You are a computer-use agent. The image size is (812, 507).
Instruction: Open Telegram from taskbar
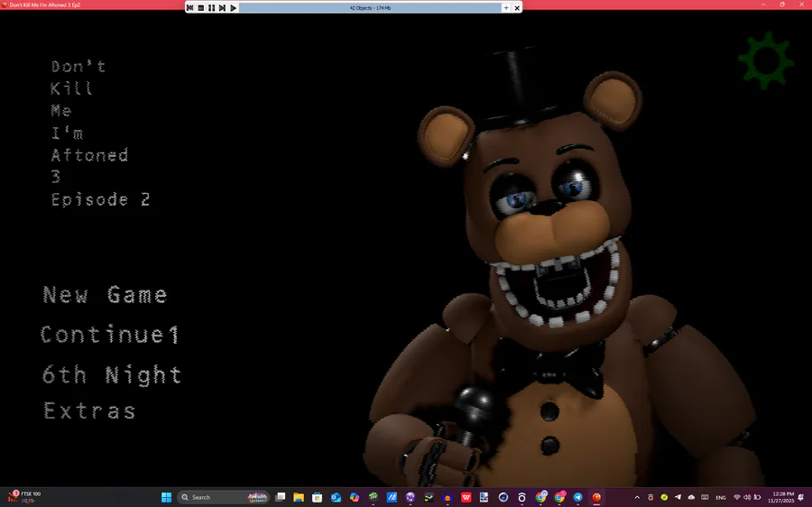click(578, 497)
